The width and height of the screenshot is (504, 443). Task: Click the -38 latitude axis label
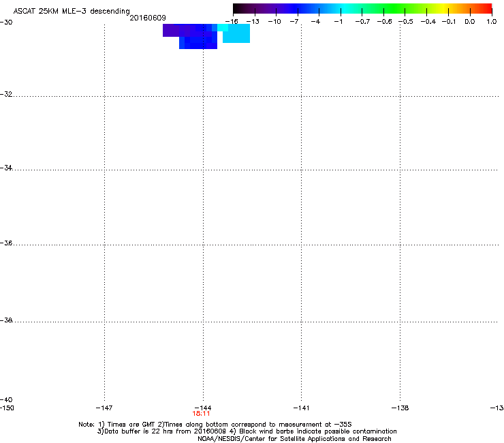click(6, 320)
